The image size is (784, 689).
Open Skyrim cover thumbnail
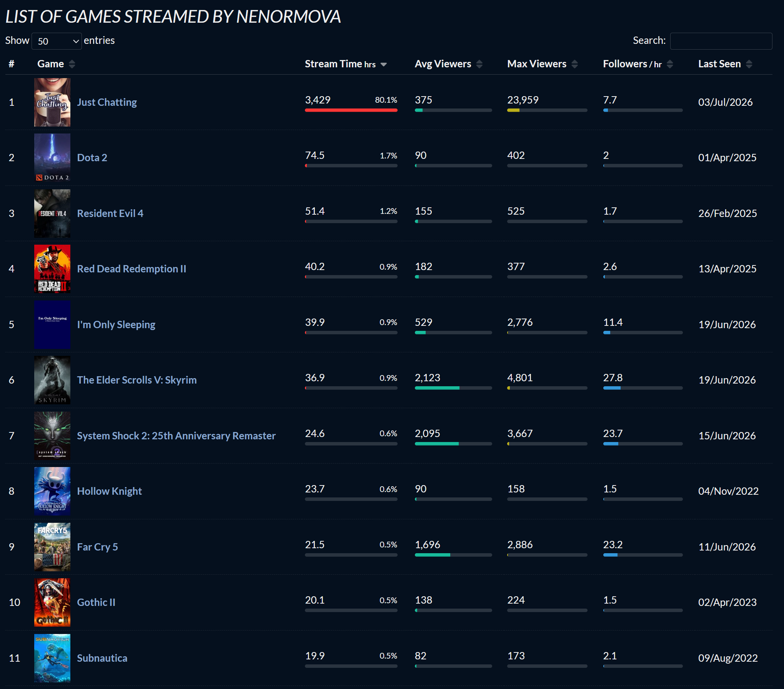pyautogui.click(x=52, y=380)
